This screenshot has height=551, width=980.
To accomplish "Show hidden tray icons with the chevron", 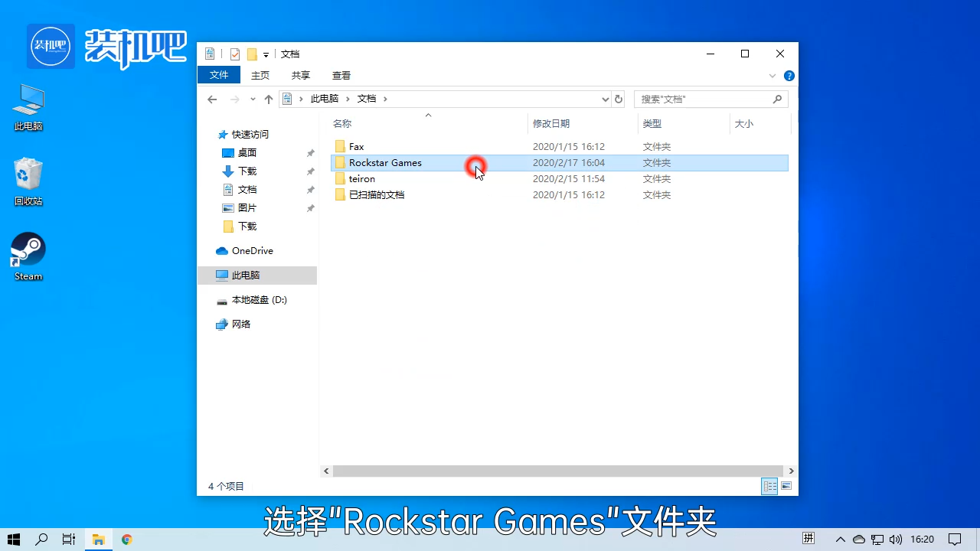I will [x=840, y=539].
